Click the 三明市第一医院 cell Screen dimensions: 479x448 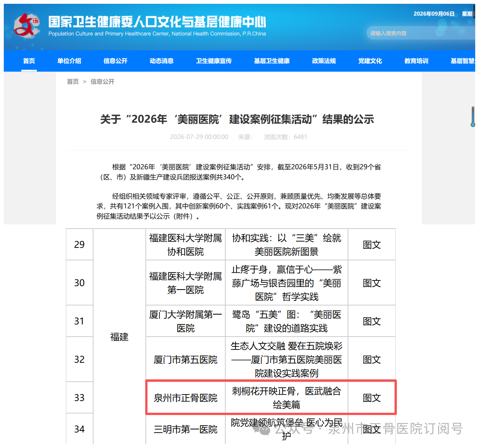186,429
